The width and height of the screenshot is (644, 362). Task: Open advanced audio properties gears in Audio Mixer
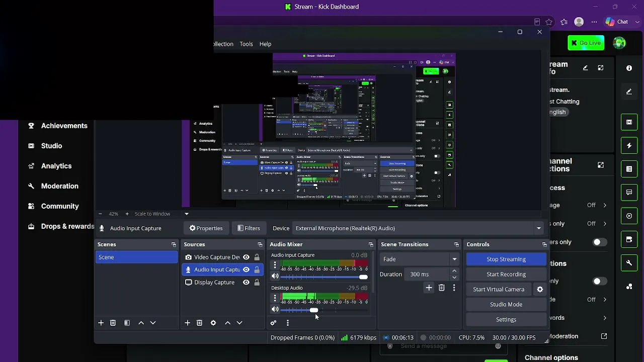[273, 323]
